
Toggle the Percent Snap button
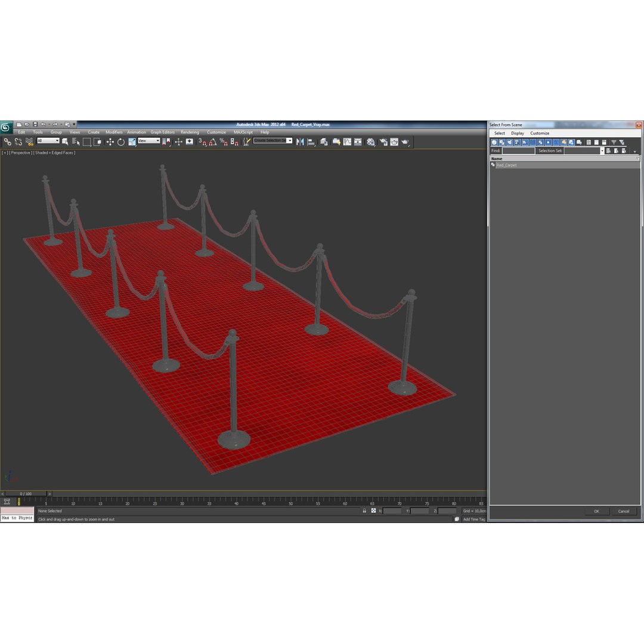(224, 142)
